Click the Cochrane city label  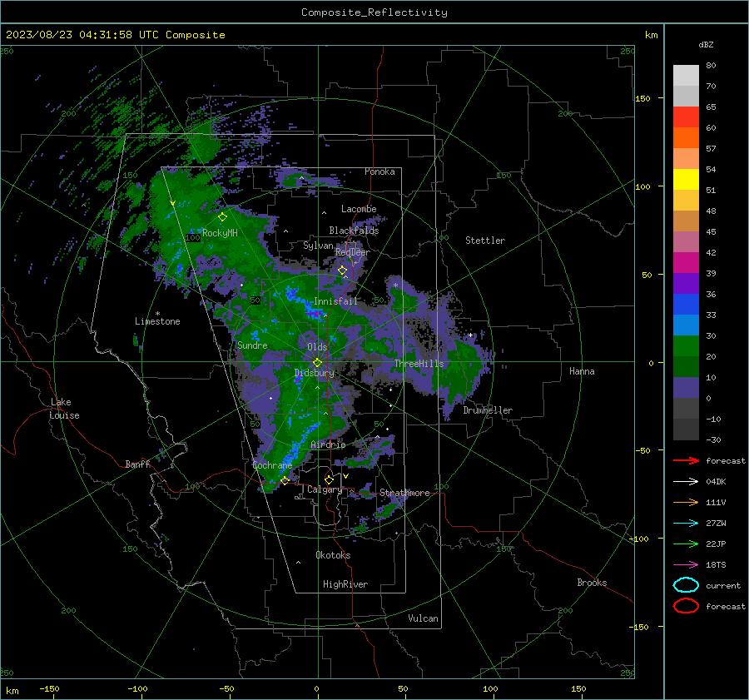[x=272, y=465]
